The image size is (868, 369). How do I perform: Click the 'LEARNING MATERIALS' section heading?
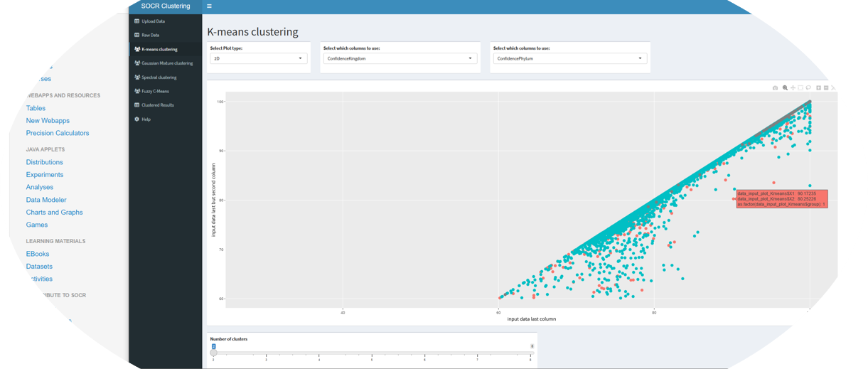coord(55,241)
